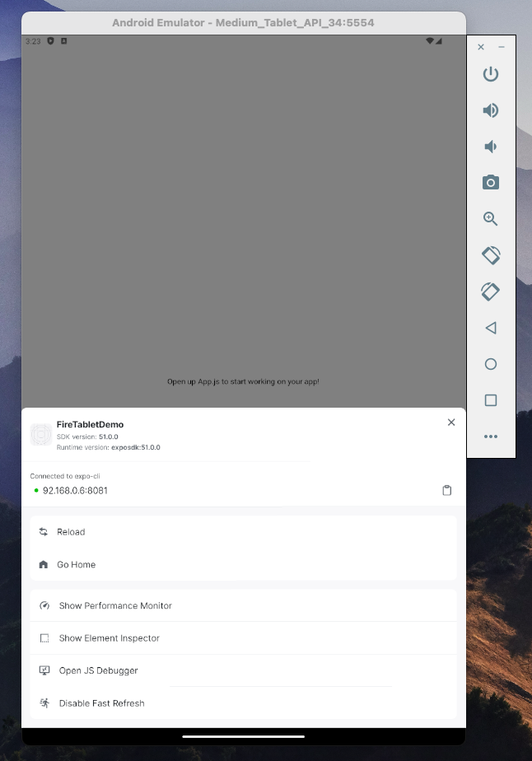
Task: Close the Expo dev menu sheet
Action: tap(451, 423)
